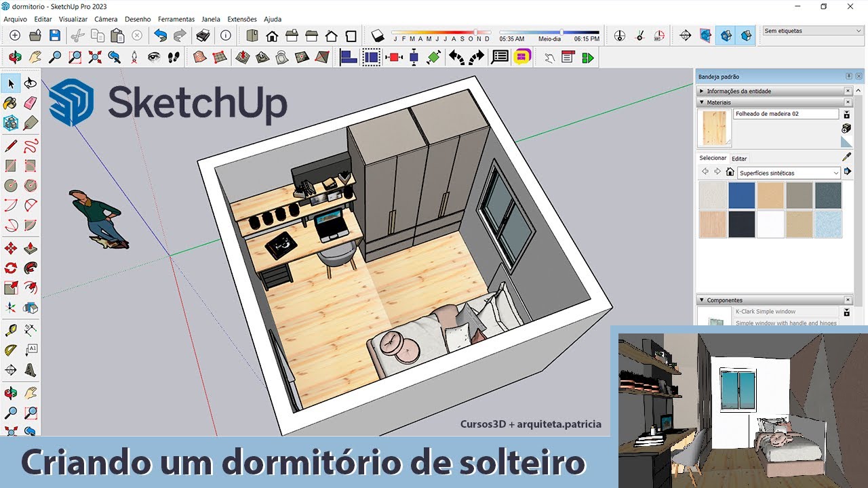The height and width of the screenshot is (488, 868).
Task: Activate the Paint Bucket tool
Action: 10,103
